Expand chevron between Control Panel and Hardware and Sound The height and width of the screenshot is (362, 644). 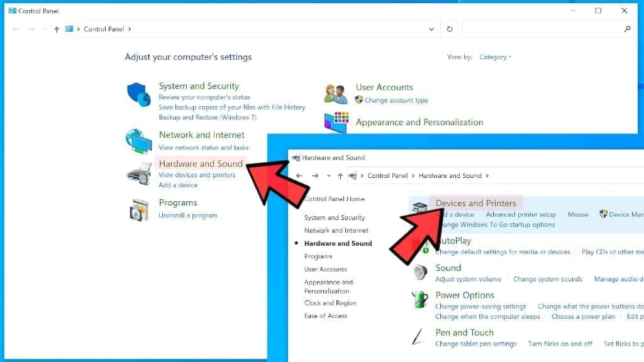pyautogui.click(x=413, y=176)
